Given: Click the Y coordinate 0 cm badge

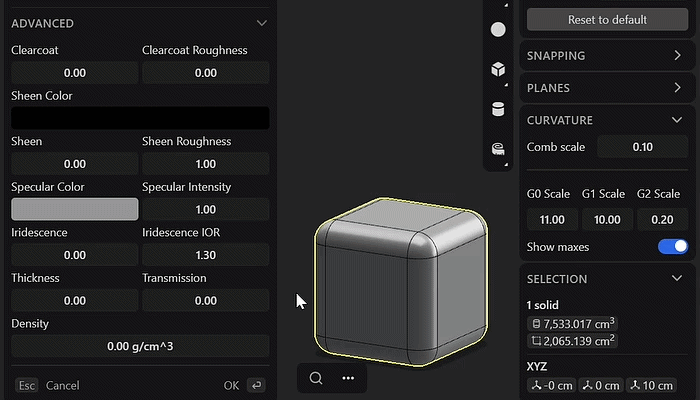Looking at the screenshot, I should pos(601,385).
